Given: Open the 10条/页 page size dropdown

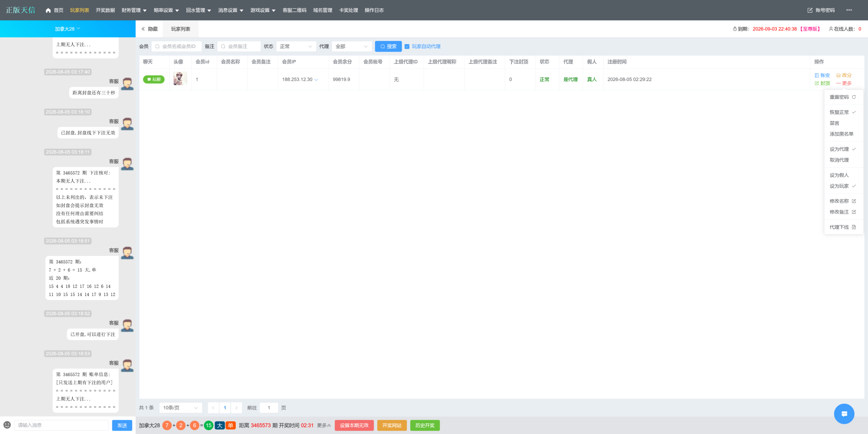Looking at the screenshot, I should point(181,408).
